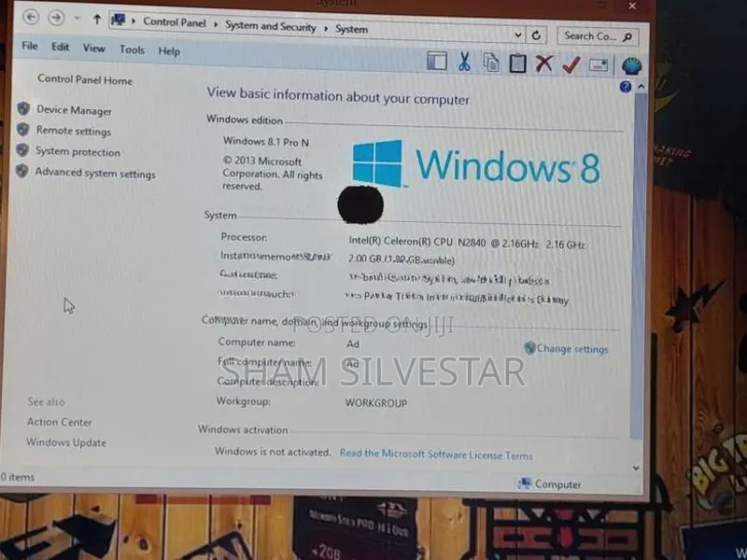Open Action Center

59,422
